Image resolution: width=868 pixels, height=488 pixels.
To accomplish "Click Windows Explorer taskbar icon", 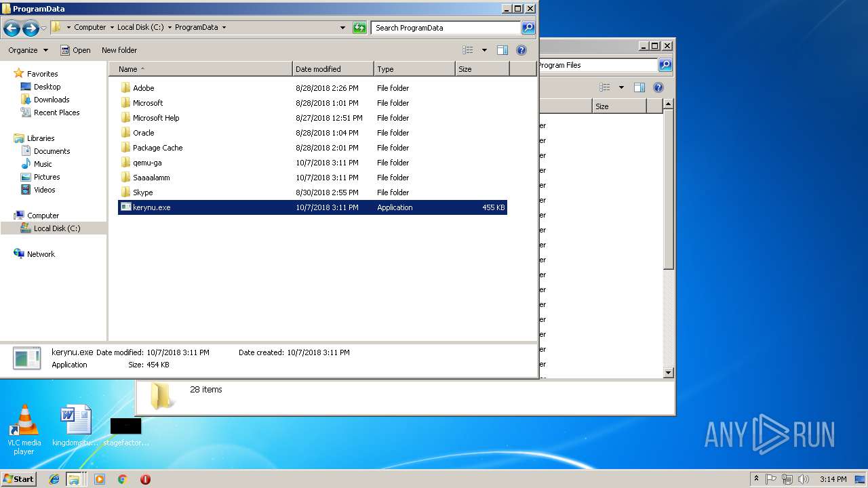I will point(74,479).
